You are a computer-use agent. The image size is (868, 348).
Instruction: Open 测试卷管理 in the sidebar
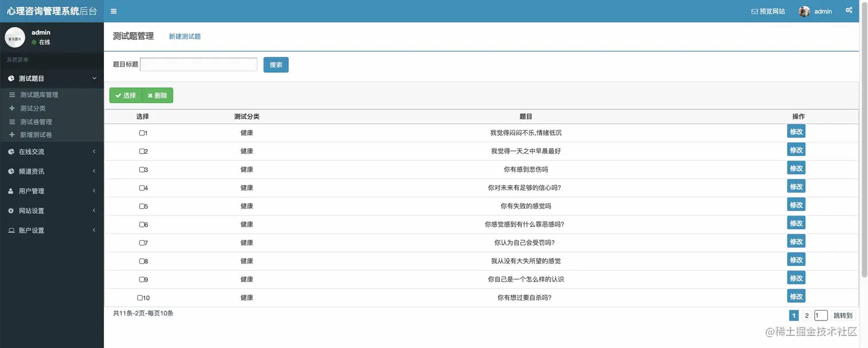point(36,122)
